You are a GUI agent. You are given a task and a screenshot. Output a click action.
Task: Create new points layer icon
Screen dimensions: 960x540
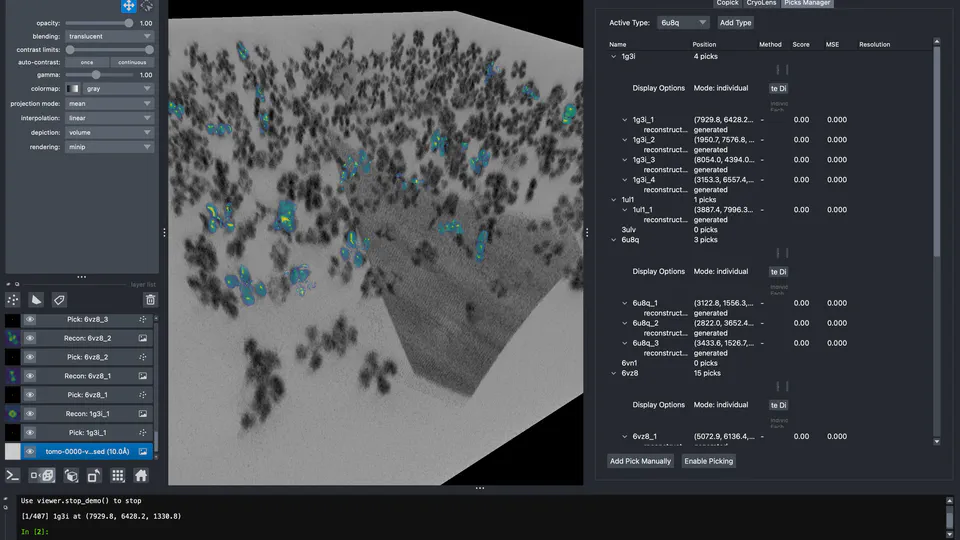click(13, 300)
